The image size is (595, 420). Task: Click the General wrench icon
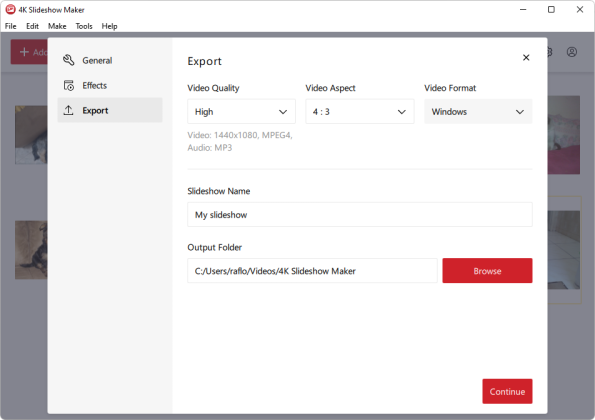coord(69,60)
